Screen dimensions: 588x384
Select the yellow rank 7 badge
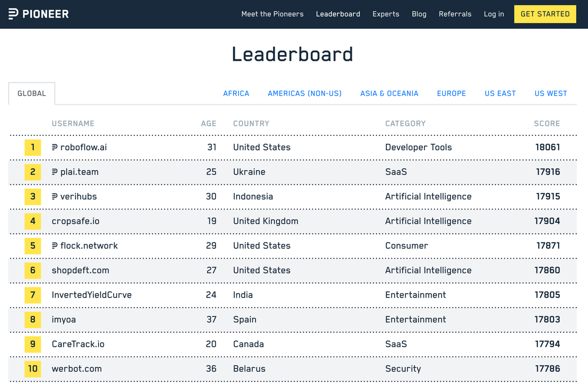click(x=32, y=295)
